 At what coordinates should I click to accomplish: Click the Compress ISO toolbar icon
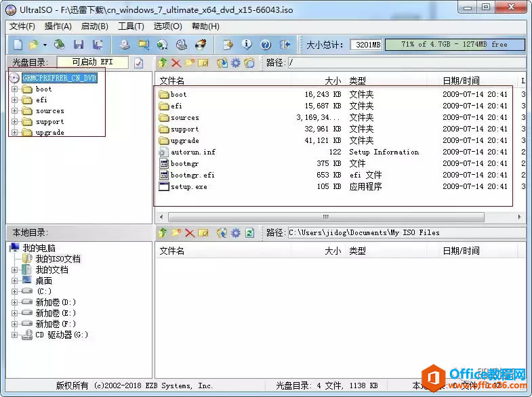144,45
